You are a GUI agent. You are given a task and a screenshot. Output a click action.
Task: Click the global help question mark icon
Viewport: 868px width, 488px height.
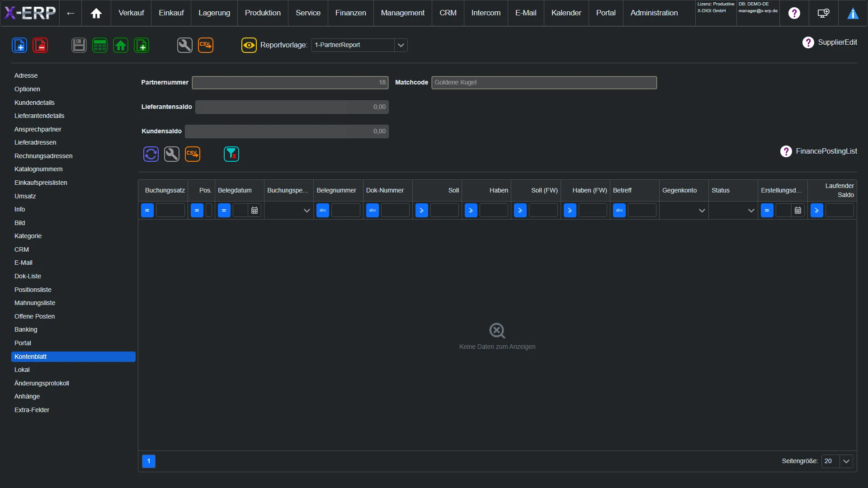tap(794, 13)
